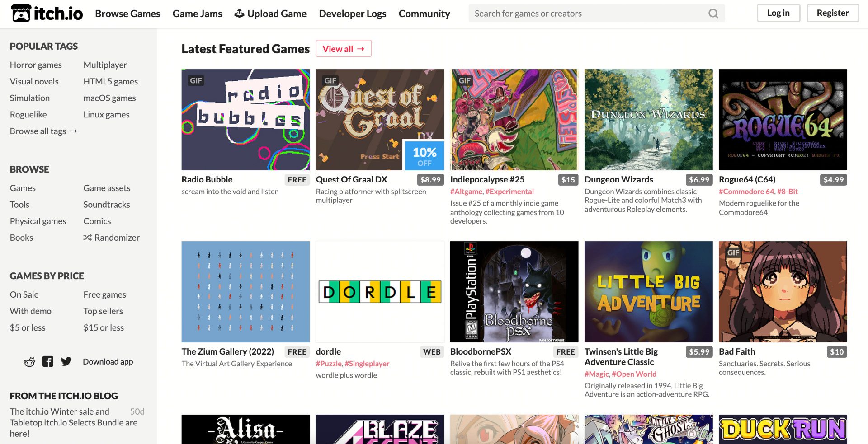This screenshot has width=868, height=444.
Task: Go to Game Jams
Action: point(197,14)
